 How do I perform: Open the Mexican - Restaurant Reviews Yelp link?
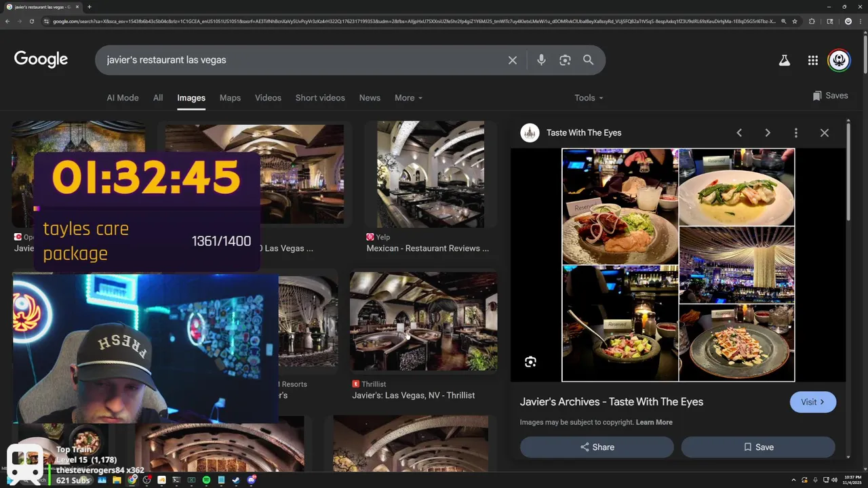428,248
